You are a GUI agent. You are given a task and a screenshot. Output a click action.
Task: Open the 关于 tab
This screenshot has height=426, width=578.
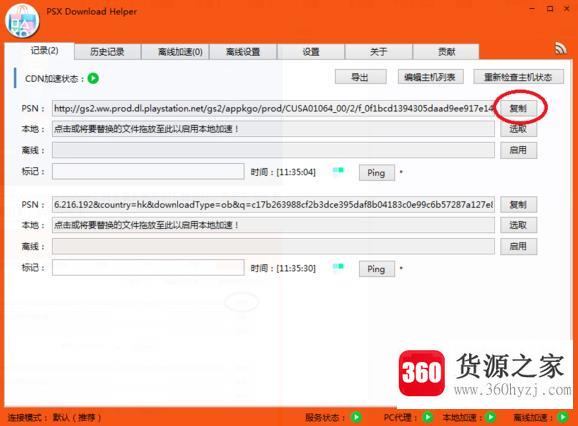click(379, 52)
